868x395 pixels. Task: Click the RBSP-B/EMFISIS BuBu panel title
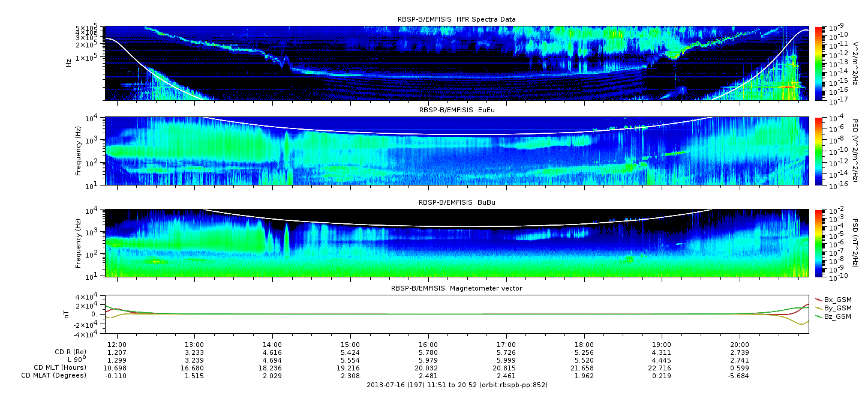pos(456,202)
